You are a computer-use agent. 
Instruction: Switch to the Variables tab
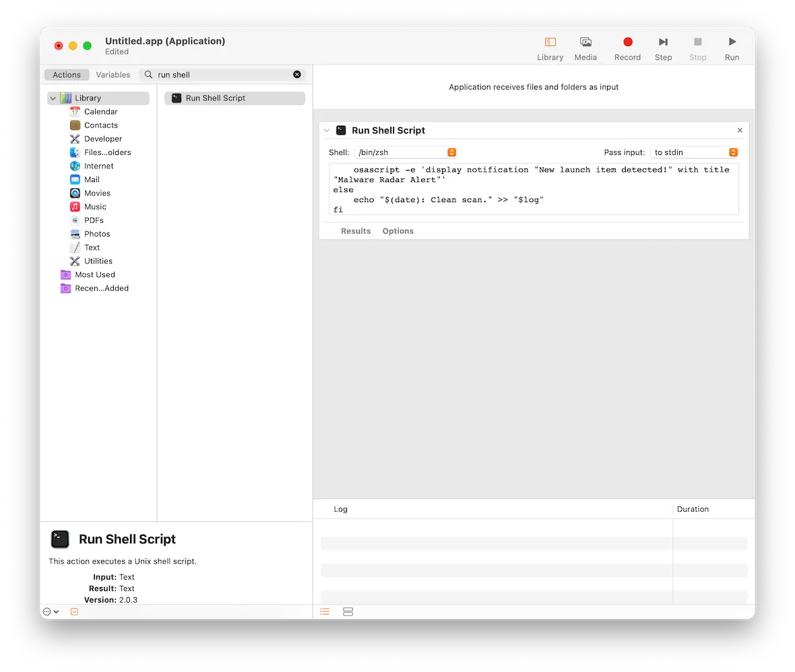pyautogui.click(x=113, y=75)
